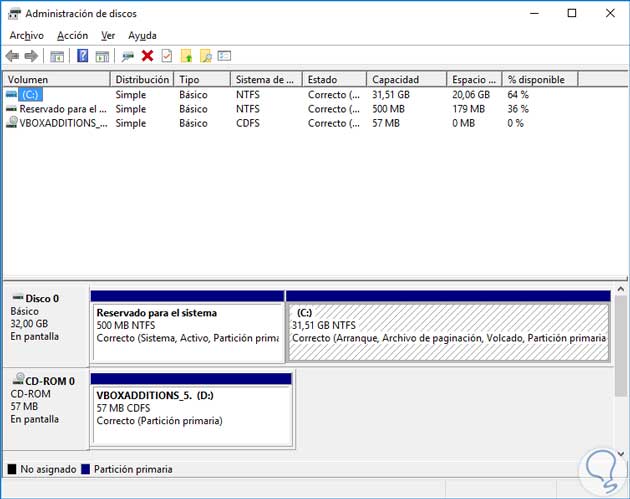The image size is (630, 499).
Task: Click the yellow sheet with green arrow icon
Action: [x=186, y=56]
